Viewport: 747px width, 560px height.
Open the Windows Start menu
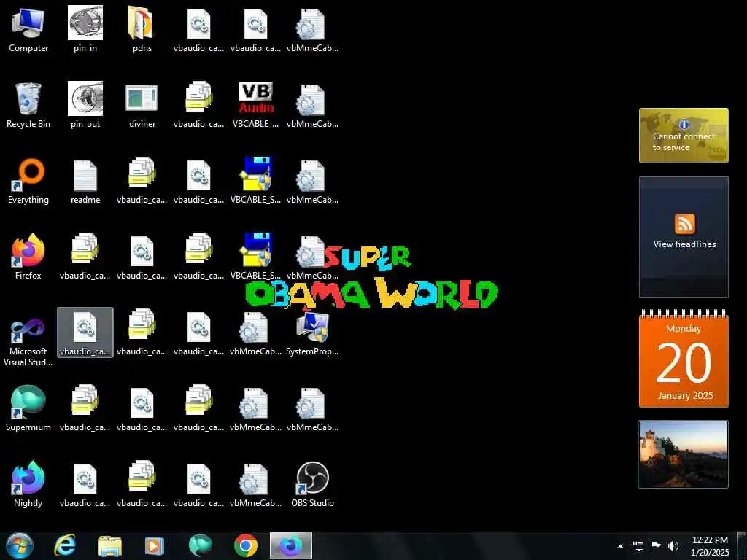[20, 545]
